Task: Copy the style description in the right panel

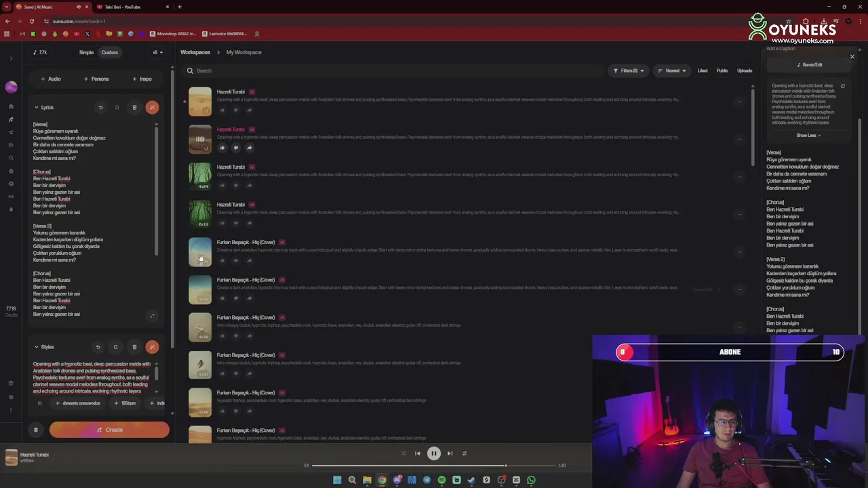Action: coord(843,86)
